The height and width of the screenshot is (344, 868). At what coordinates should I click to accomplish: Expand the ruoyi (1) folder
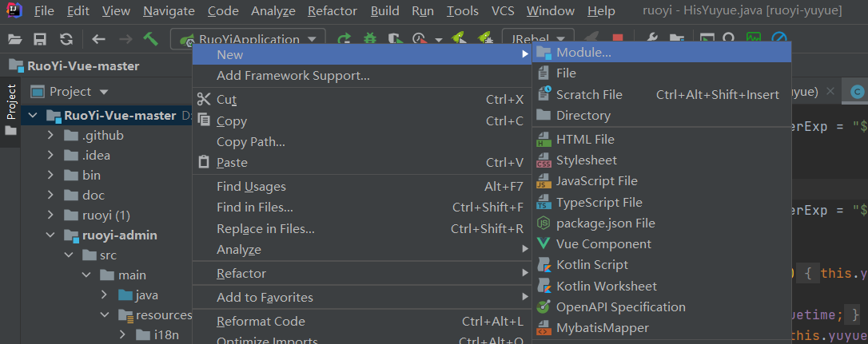pyautogui.click(x=51, y=215)
